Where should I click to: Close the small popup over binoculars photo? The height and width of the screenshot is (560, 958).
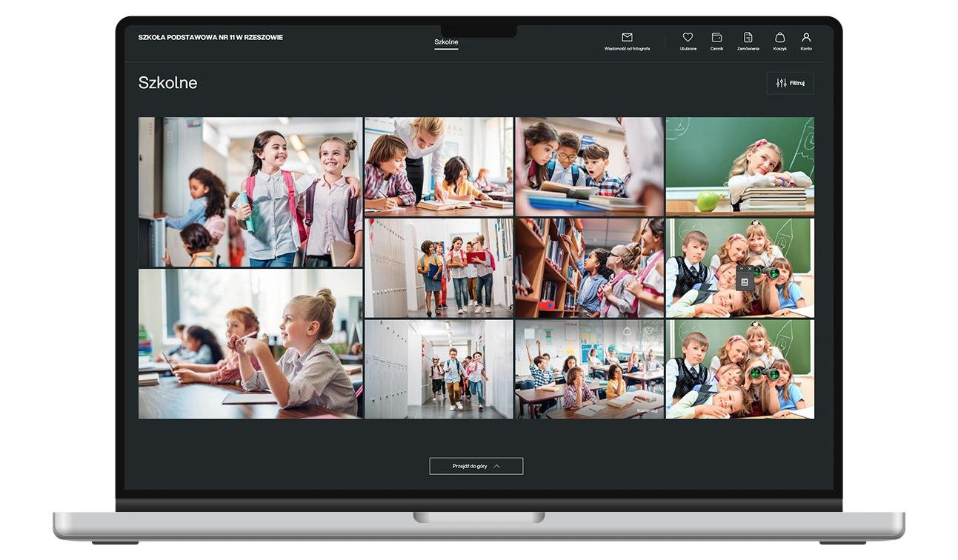point(750,269)
